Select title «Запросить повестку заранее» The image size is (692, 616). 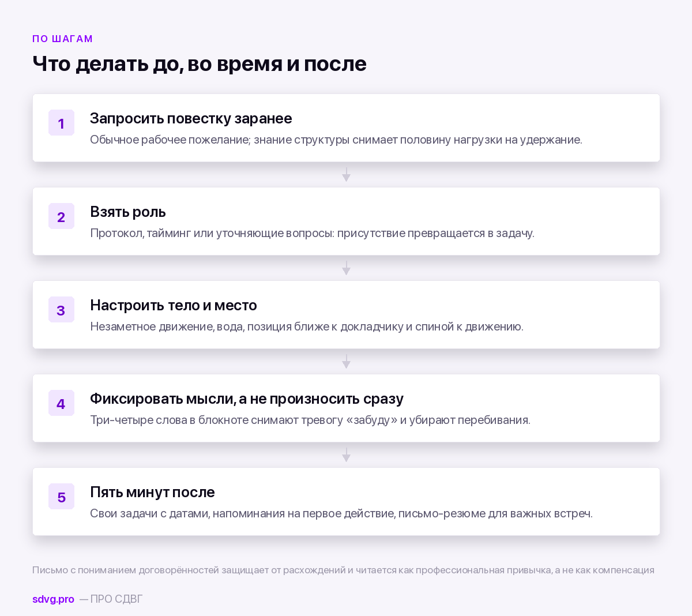pos(191,118)
